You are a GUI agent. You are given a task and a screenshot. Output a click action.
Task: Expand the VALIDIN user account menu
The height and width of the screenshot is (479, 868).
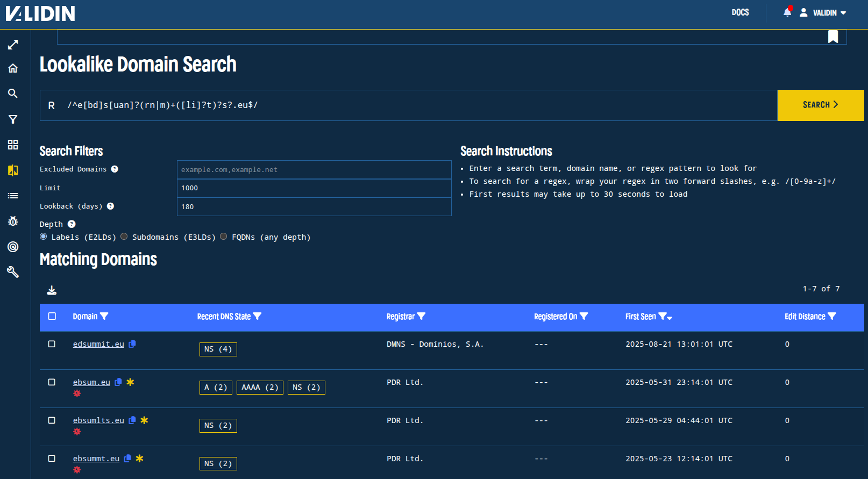click(x=823, y=12)
